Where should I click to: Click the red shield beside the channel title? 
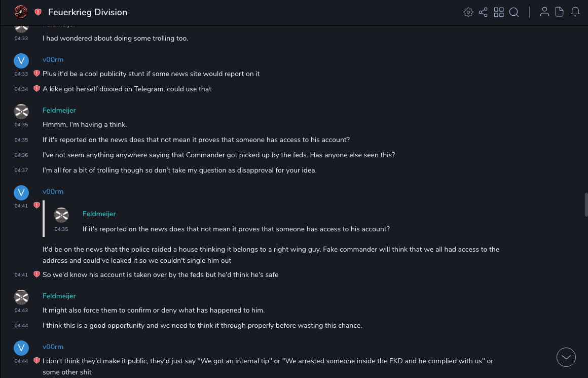[x=38, y=12]
